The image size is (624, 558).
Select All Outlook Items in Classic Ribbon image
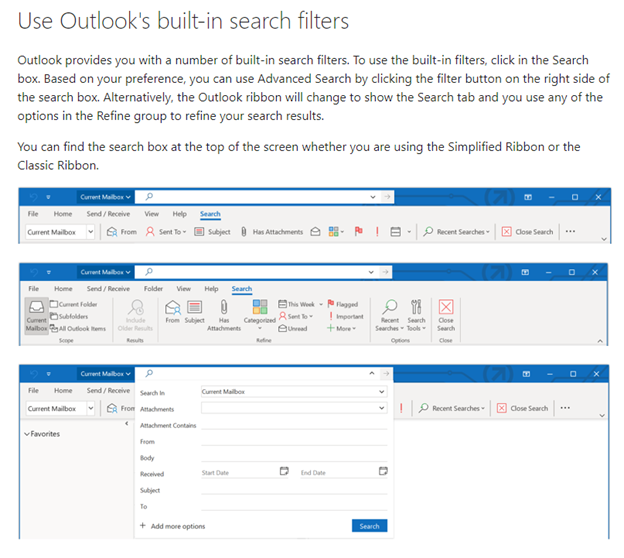tap(78, 328)
